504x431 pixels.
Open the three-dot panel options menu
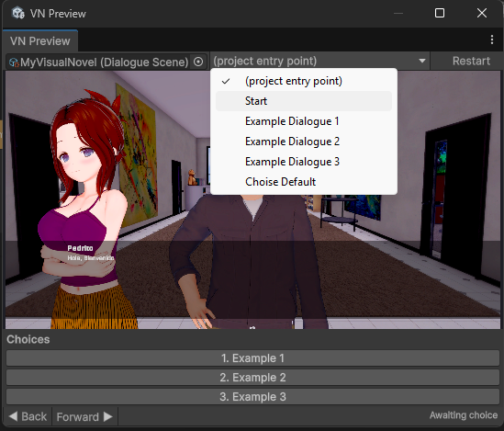tap(492, 40)
